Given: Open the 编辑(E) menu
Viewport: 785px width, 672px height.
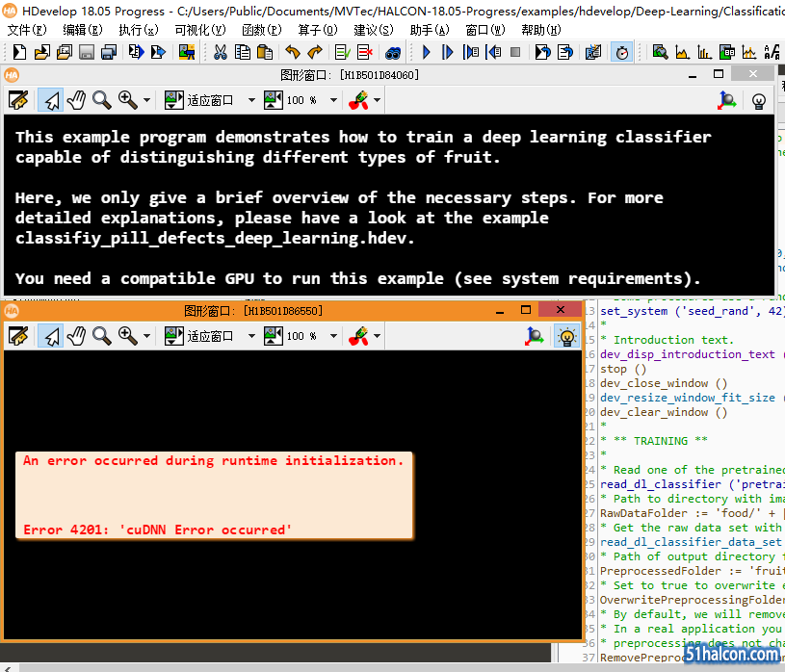Looking at the screenshot, I should [x=83, y=30].
